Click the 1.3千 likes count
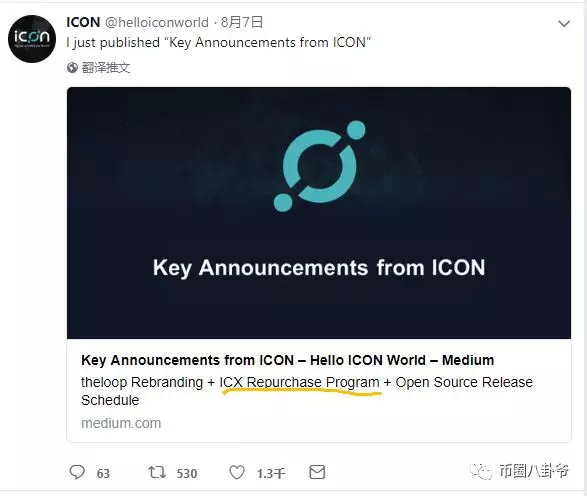 [271, 474]
